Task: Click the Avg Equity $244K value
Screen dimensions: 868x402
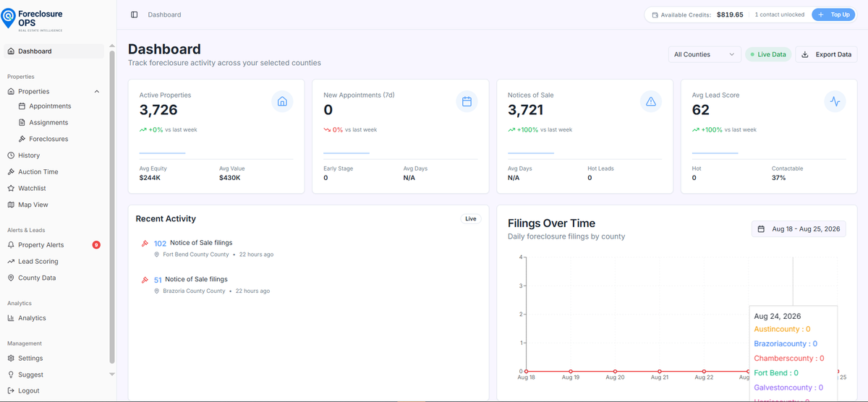Action: click(x=150, y=178)
